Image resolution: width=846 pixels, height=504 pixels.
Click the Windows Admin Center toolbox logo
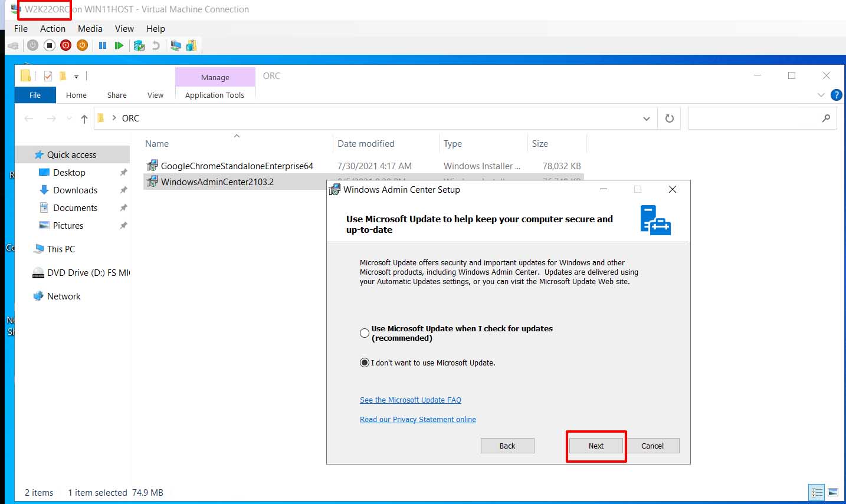click(x=655, y=220)
